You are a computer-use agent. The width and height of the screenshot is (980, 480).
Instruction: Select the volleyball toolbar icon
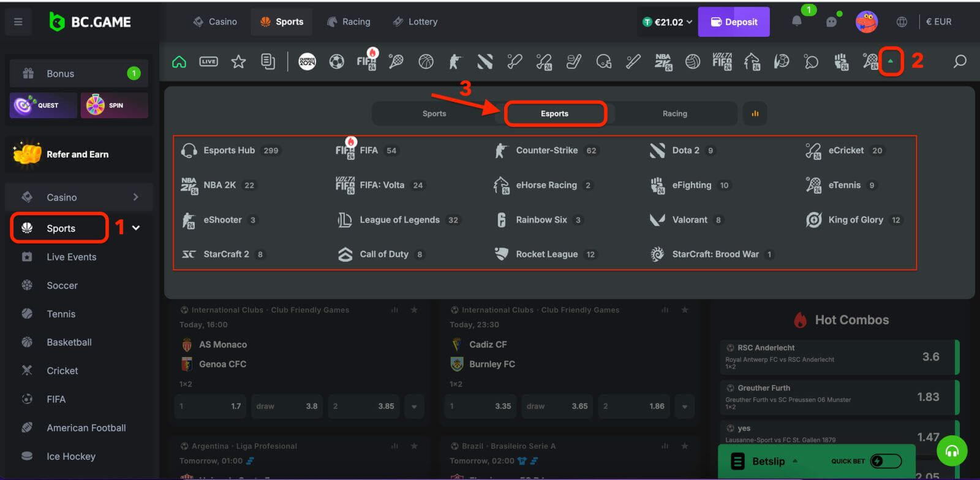[x=693, y=61]
